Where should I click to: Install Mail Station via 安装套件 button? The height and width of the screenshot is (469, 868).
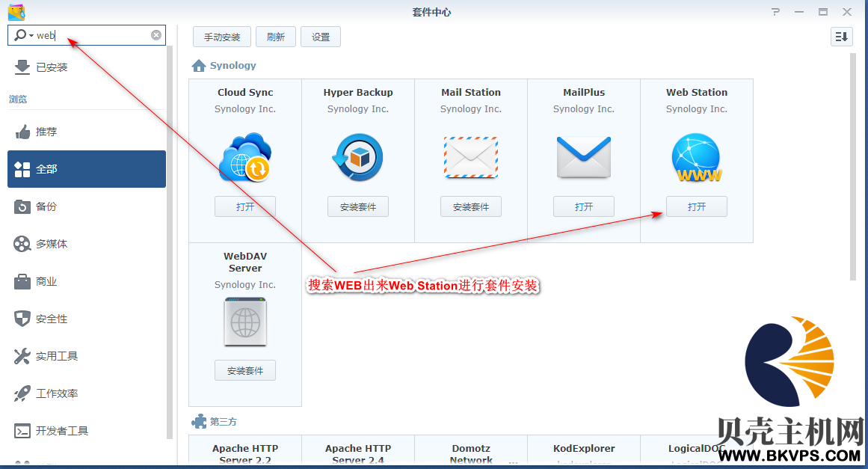pos(471,206)
